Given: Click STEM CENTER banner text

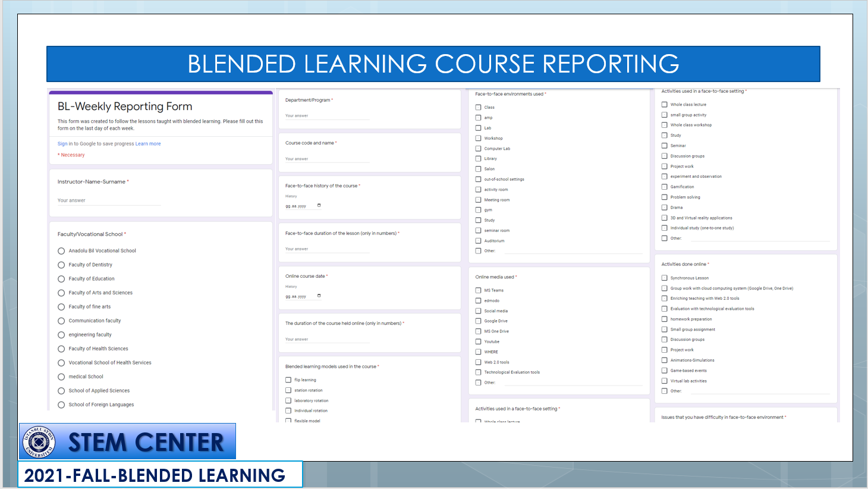Looking at the screenshot, I should [146, 442].
